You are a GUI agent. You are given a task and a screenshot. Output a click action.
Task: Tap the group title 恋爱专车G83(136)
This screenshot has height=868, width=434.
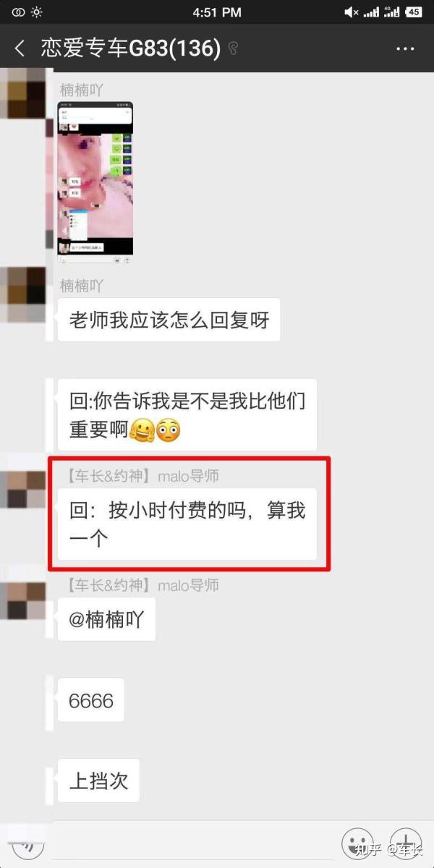click(130, 48)
